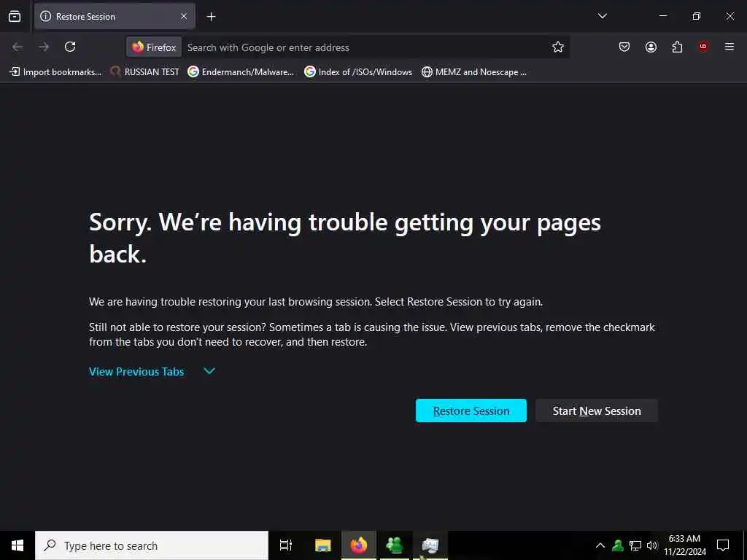
Task: Click the View Previous Tabs chevron
Action: pos(209,371)
